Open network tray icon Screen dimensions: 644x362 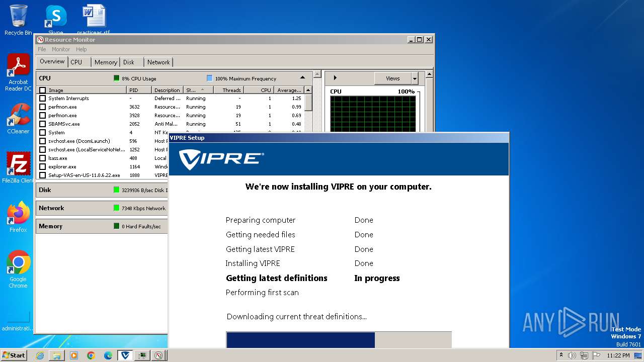[584, 355]
